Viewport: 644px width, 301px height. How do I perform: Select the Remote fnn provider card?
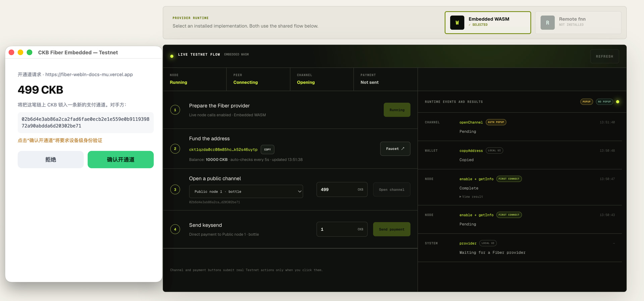click(x=578, y=23)
